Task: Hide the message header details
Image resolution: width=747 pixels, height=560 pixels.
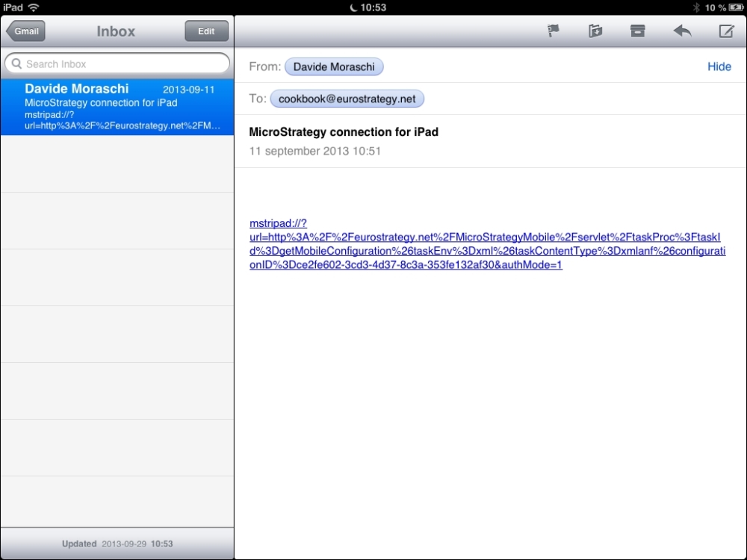Action: [x=719, y=66]
